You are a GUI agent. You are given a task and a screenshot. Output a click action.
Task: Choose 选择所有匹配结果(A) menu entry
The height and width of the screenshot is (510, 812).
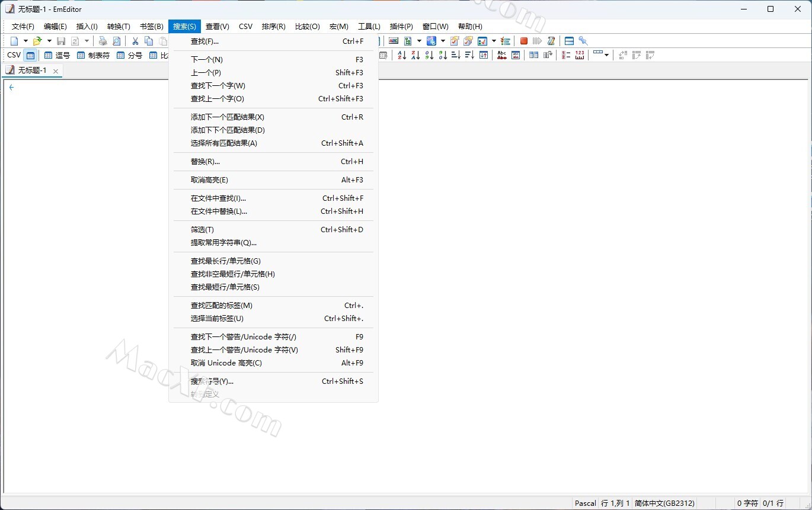tap(273, 143)
